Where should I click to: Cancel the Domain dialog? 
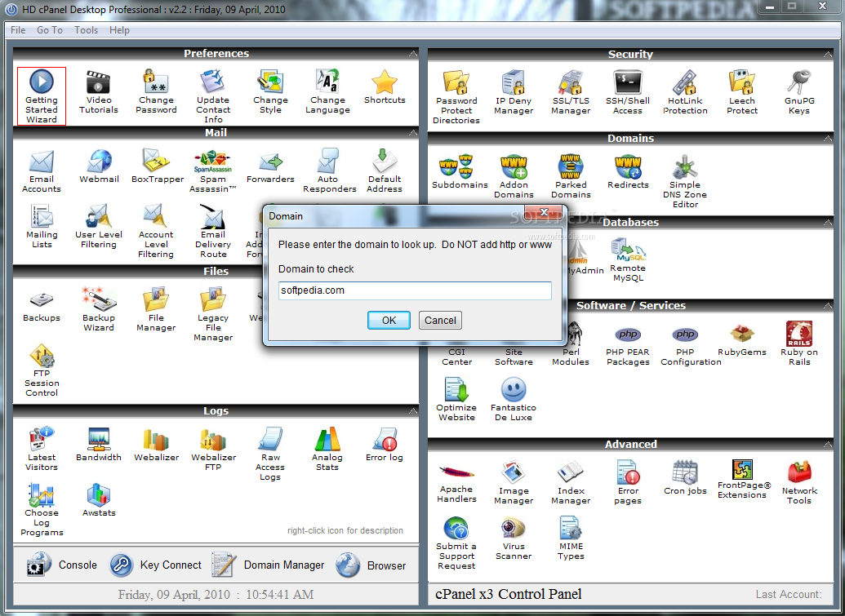pos(440,321)
